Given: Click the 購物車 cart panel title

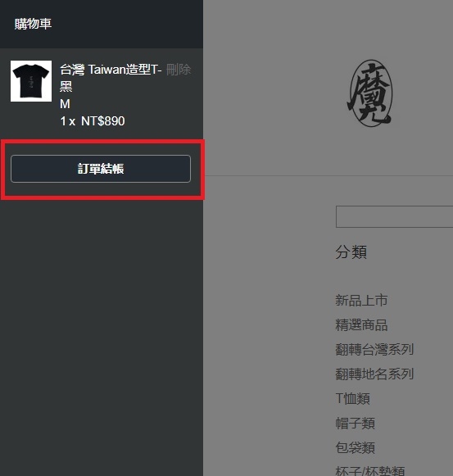Looking at the screenshot, I should pyautogui.click(x=33, y=24).
